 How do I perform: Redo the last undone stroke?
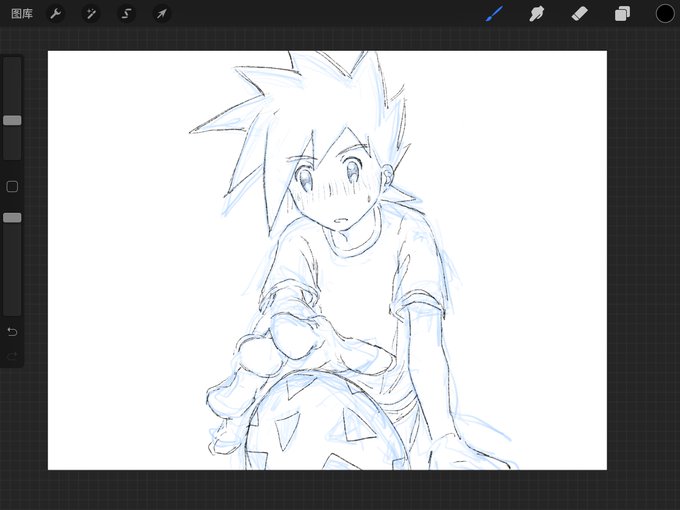(12, 356)
